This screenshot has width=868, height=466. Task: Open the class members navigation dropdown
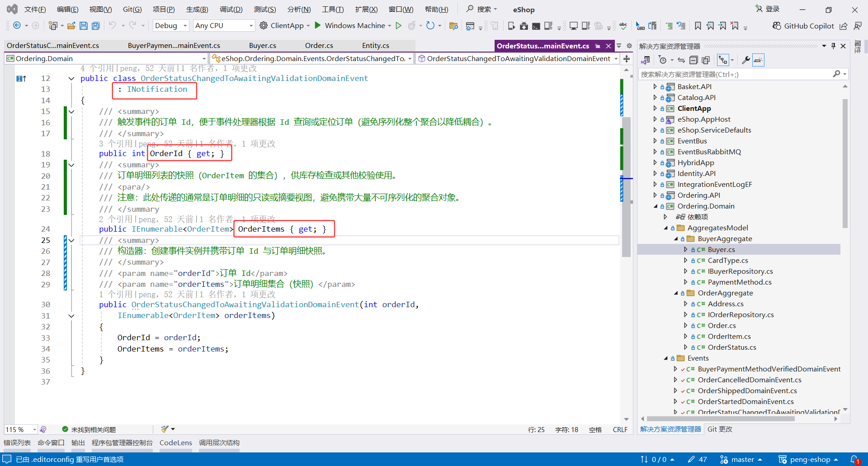point(518,58)
